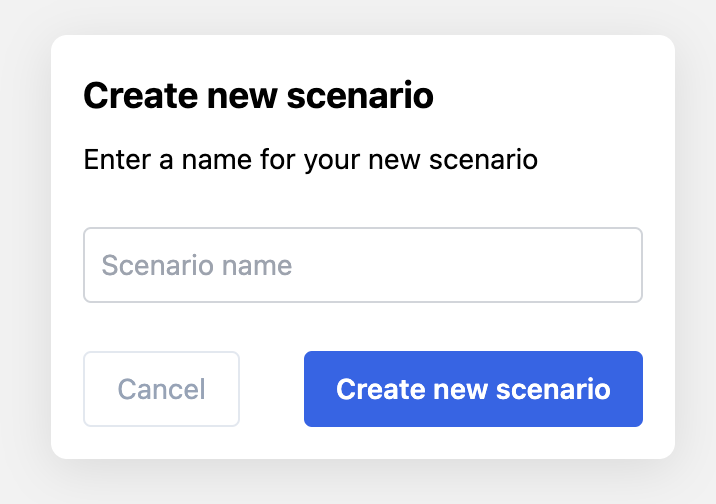Place cursor in the scenario name textbox
This screenshot has width=716, height=504.
363,265
